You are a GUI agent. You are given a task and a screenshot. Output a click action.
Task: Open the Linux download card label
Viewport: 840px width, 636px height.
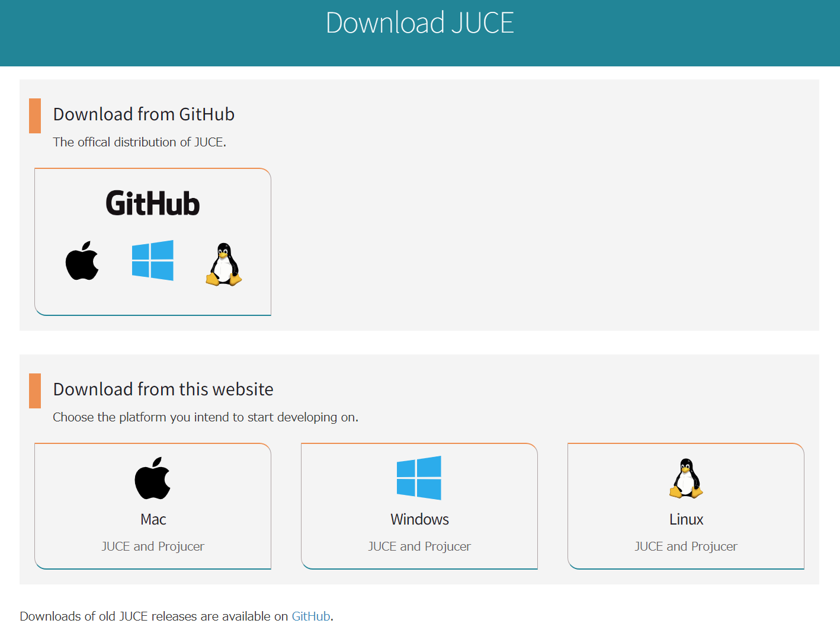686,519
